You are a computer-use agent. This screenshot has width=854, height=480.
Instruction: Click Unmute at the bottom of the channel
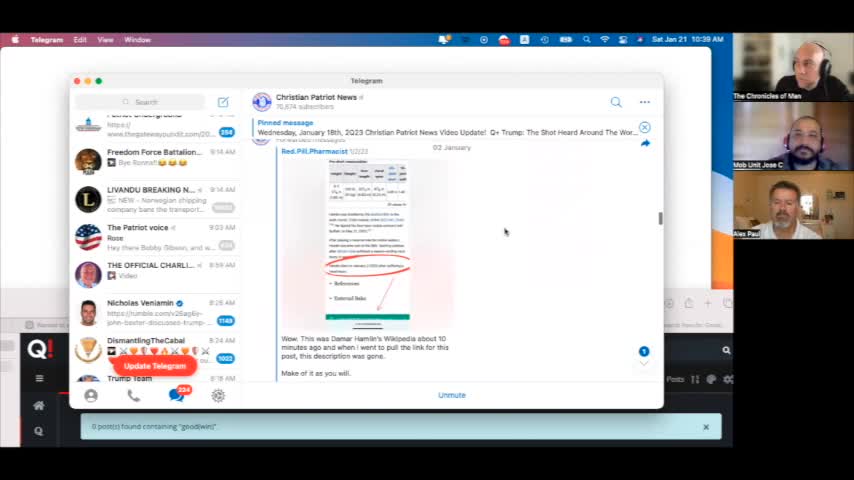click(x=452, y=395)
